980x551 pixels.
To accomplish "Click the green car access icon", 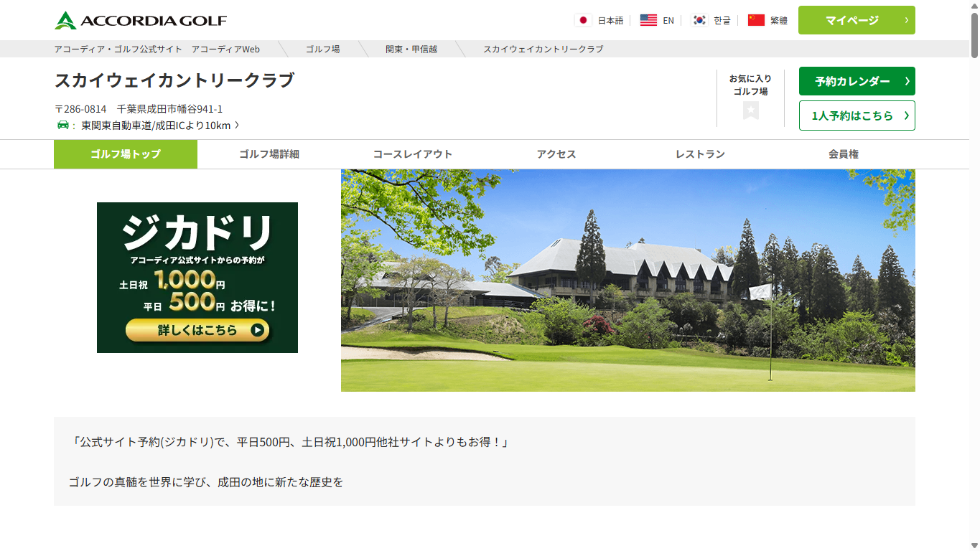I will tap(63, 126).
